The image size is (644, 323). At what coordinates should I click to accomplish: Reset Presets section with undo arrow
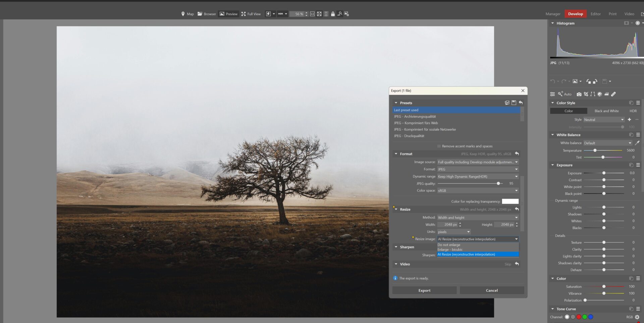click(x=521, y=103)
